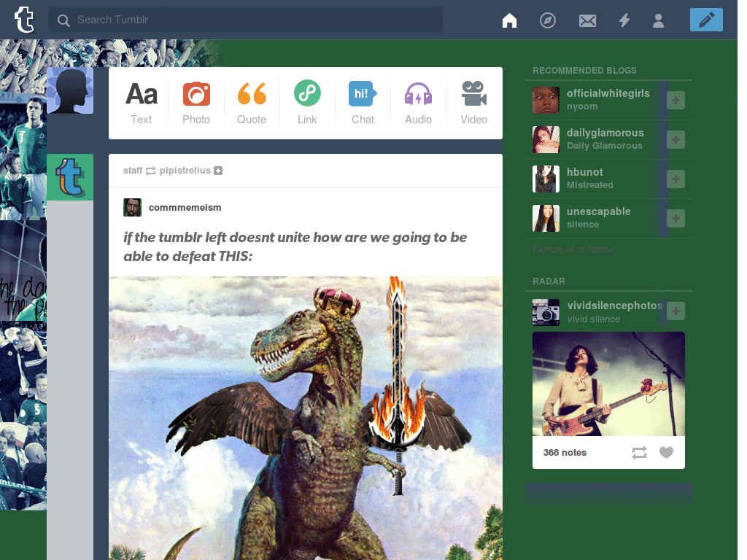Image resolution: width=747 pixels, height=560 pixels.
Task: Follow pipistrellus via plus icon
Action: (x=218, y=171)
